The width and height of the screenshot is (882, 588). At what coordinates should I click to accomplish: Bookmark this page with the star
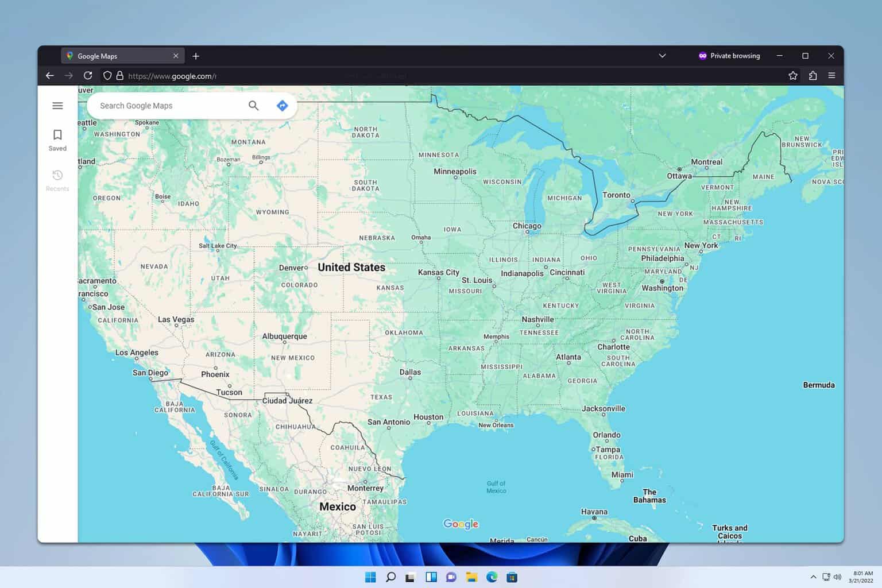[793, 75]
